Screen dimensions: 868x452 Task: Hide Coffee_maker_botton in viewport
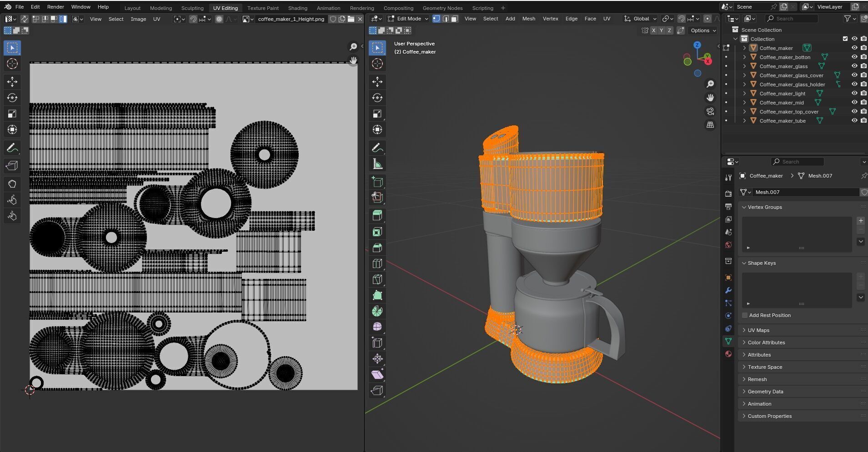854,57
